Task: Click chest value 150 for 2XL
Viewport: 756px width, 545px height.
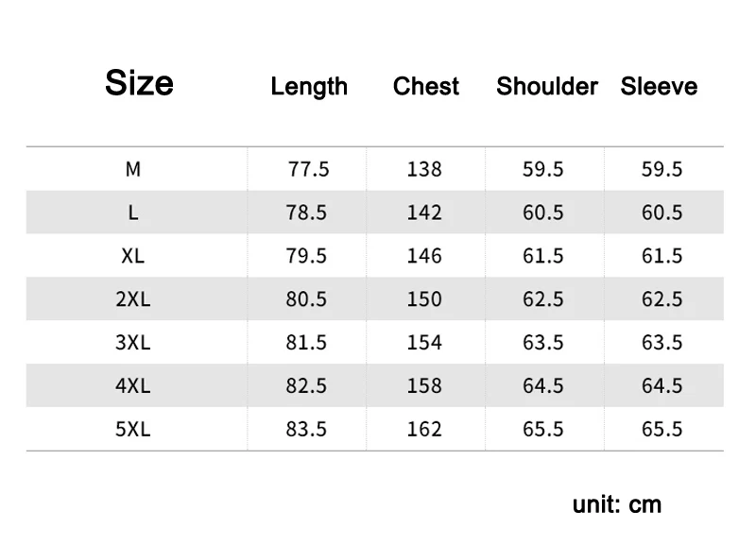Action: click(x=424, y=299)
